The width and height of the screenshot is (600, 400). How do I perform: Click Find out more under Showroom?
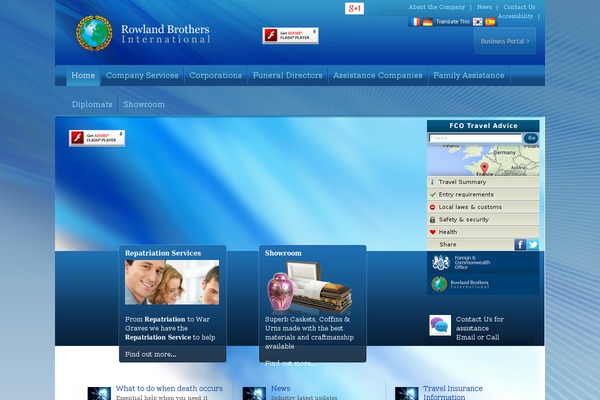click(290, 363)
